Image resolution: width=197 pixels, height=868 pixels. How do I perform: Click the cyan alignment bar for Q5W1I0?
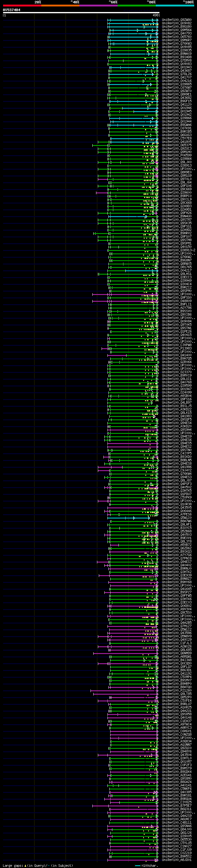point(130,518)
